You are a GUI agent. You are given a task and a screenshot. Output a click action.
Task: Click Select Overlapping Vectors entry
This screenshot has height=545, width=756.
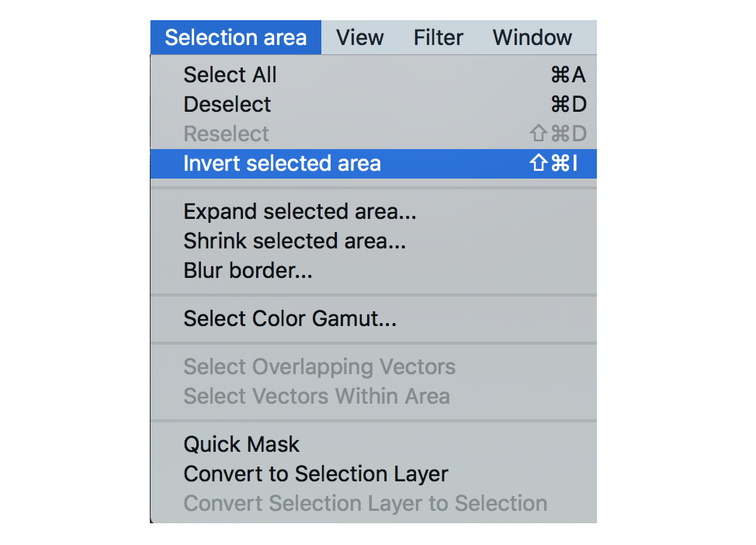pyautogui.click(x=319, y=367)
